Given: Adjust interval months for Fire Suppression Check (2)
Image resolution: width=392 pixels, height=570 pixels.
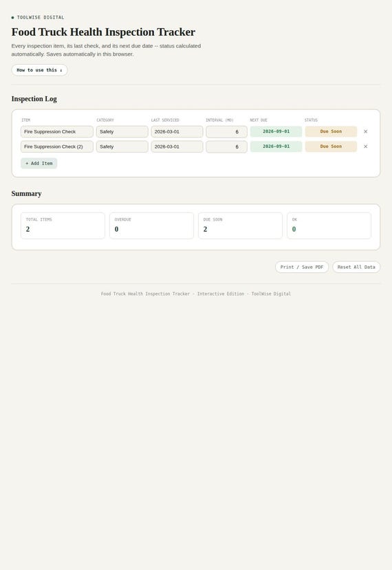Looking at the screenshot, I should tap(226, 146).
